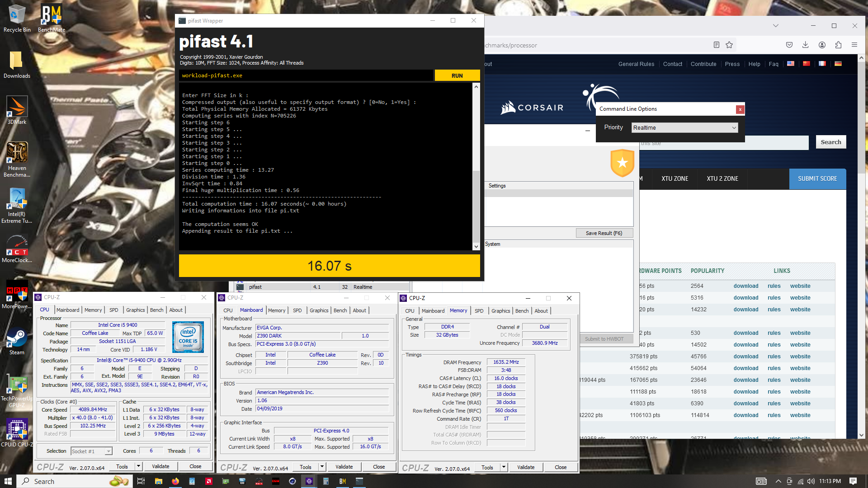
Task: Open Firefox list all tabs chevron
Action: [776, 26]
